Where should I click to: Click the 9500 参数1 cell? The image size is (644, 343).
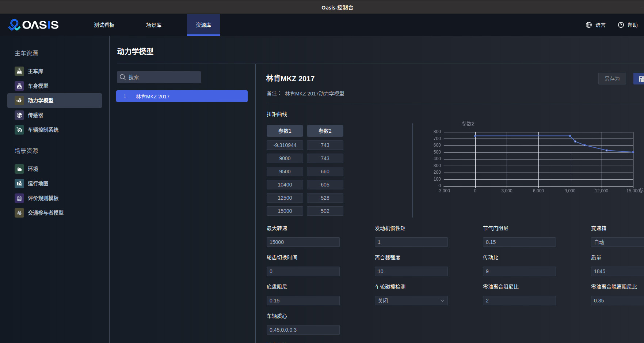285,171
